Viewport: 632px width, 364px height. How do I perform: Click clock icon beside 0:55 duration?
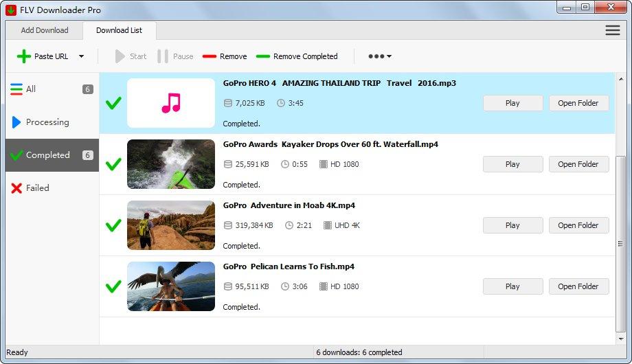click(285, 164)
